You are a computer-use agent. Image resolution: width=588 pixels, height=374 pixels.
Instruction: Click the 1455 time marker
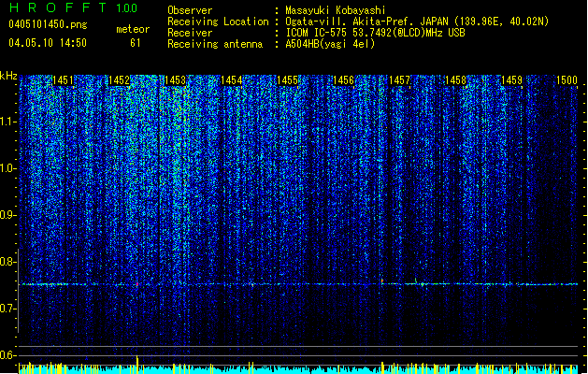point(287,80)
